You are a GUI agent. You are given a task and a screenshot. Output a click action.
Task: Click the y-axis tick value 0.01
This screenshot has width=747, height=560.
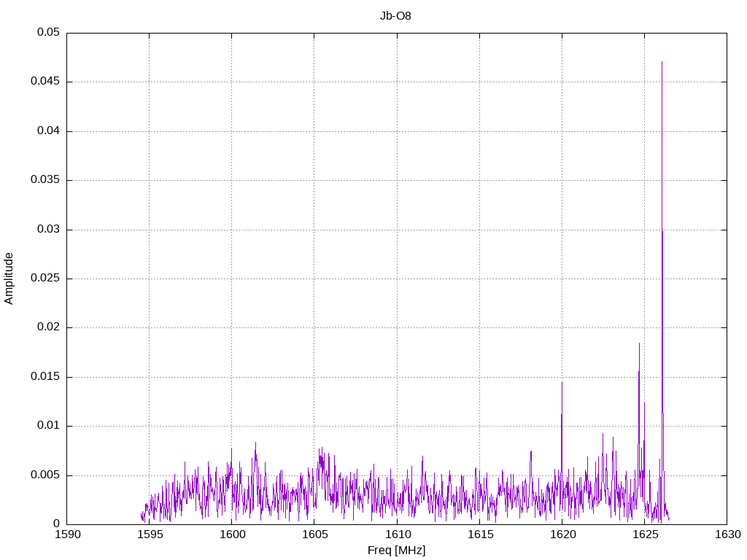[x=49, y=425]
